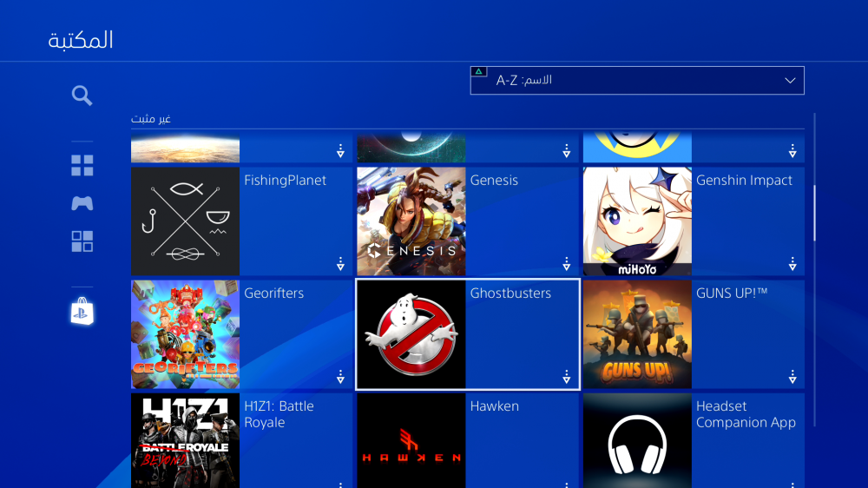Click download arrow icon on Genshin Impact tile
868x488 pixels.
[792, 264]
